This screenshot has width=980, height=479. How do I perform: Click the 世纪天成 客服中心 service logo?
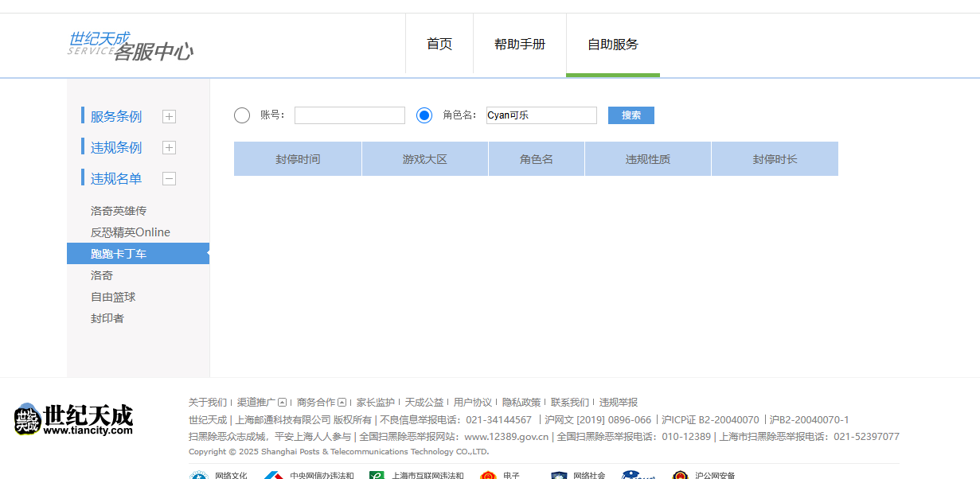[130, 46]
